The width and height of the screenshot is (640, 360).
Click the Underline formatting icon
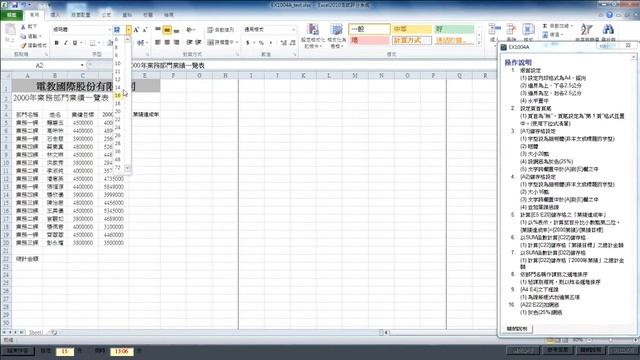pos(75,43)
